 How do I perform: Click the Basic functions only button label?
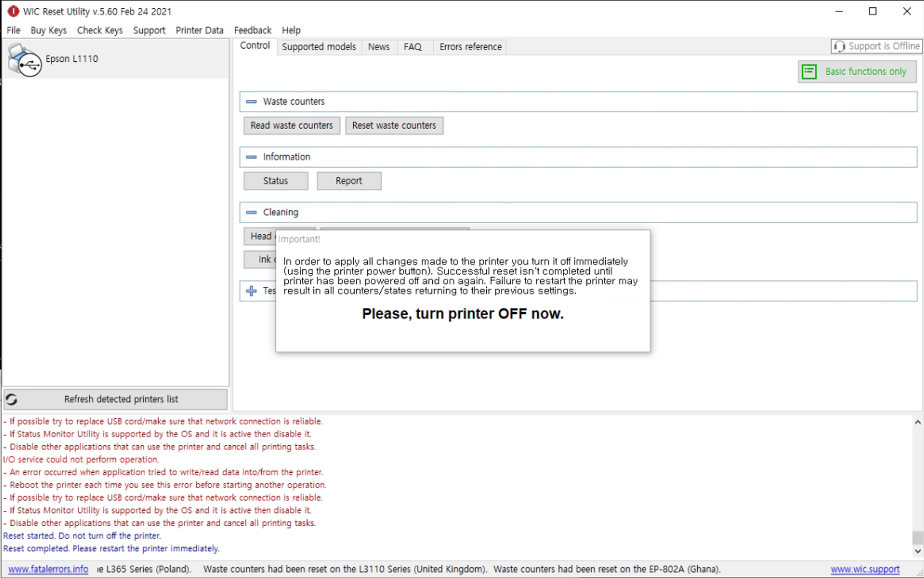point(865,71)
